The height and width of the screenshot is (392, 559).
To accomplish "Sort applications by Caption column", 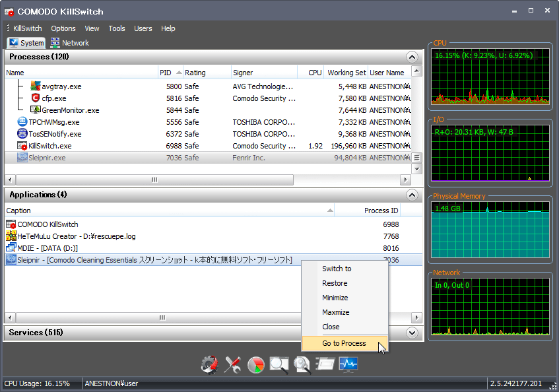I will pyautogui.click(x=170, y=211).
